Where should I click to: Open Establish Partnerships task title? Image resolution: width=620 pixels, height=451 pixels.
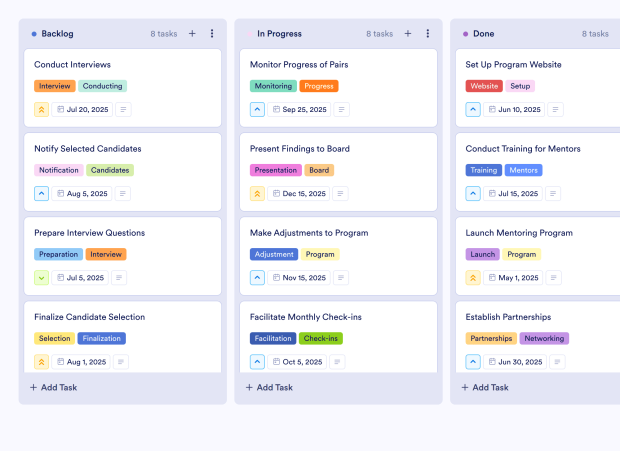pos(513,317)
